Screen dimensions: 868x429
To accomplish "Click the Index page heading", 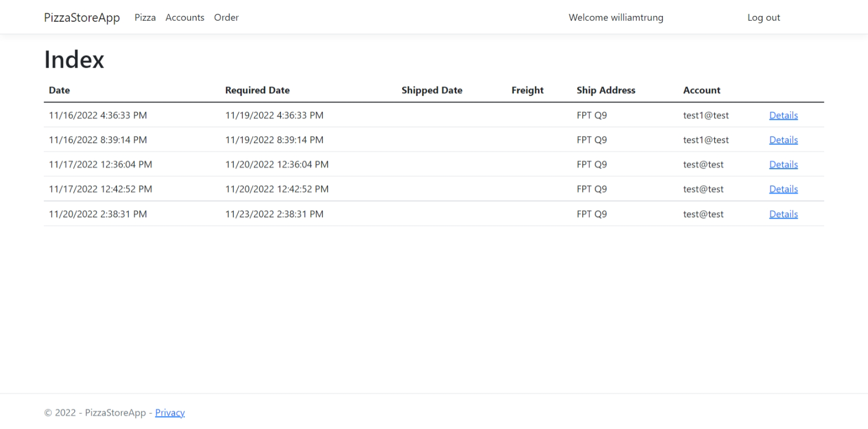I will click(x=74, y=59).
